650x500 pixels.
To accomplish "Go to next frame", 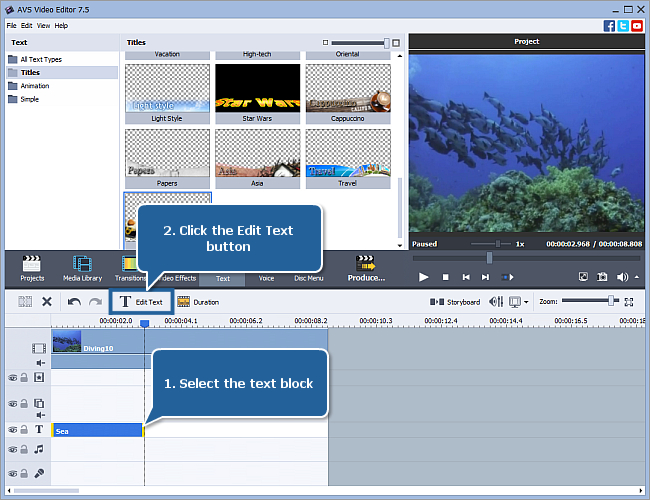I will (485, 277).
